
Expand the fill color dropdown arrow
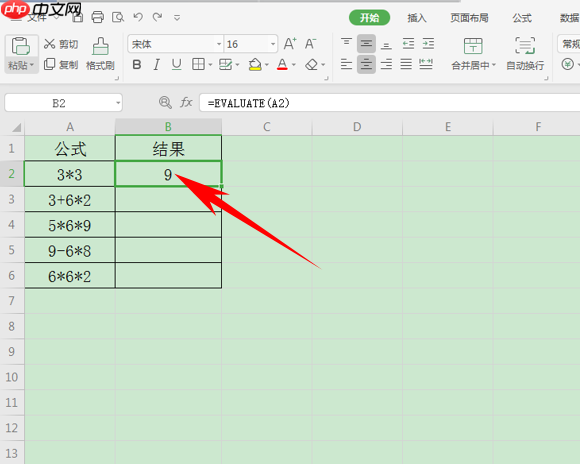pos(267,65)
